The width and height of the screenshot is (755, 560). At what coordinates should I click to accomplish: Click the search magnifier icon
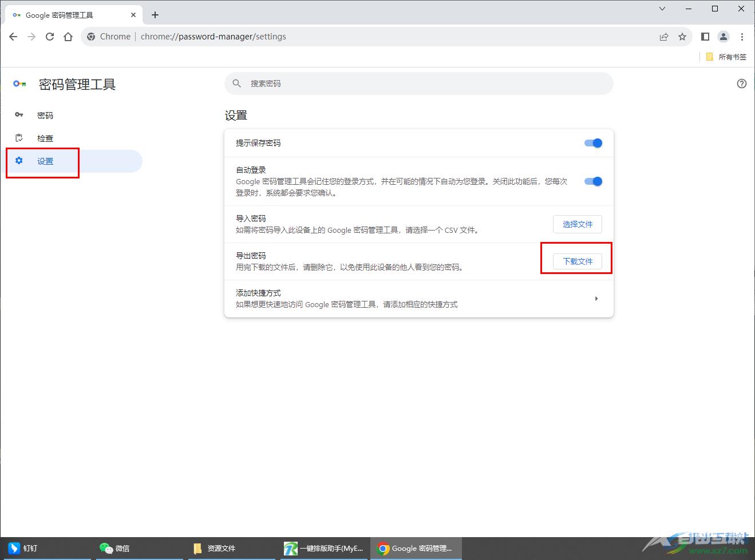click(237, 84)
